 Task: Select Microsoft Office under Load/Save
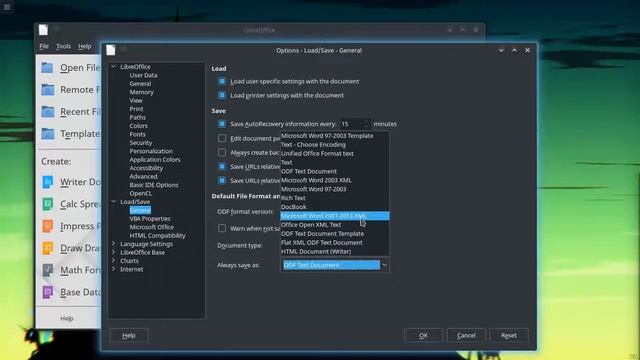[x=151, y=227]
